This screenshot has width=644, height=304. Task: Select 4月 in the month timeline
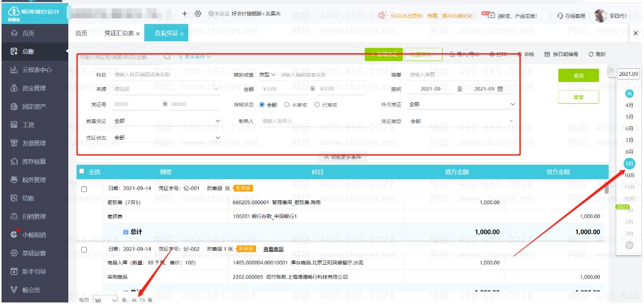click(x=629, y=105)
